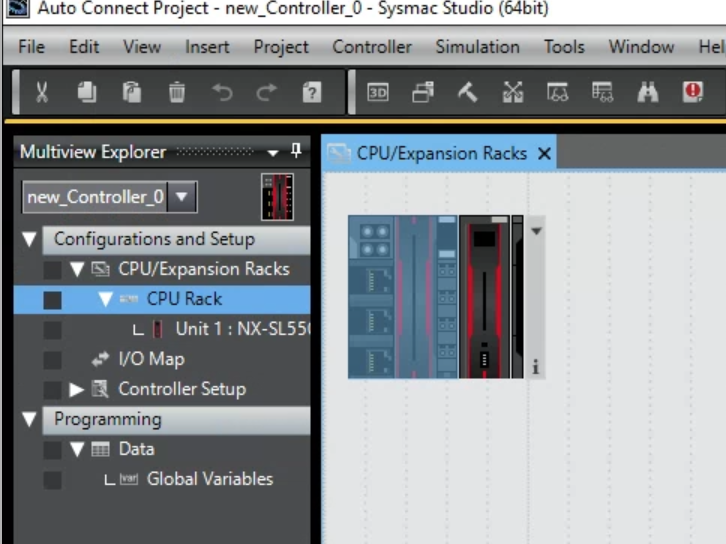Open the Tools menu
Screen dimensions: 726x544
[x=564, y=47]
